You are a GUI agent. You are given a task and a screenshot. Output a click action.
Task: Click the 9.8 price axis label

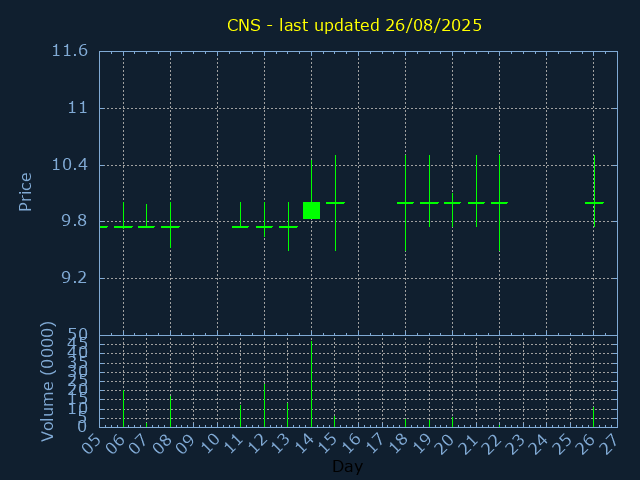pos(74,221)
